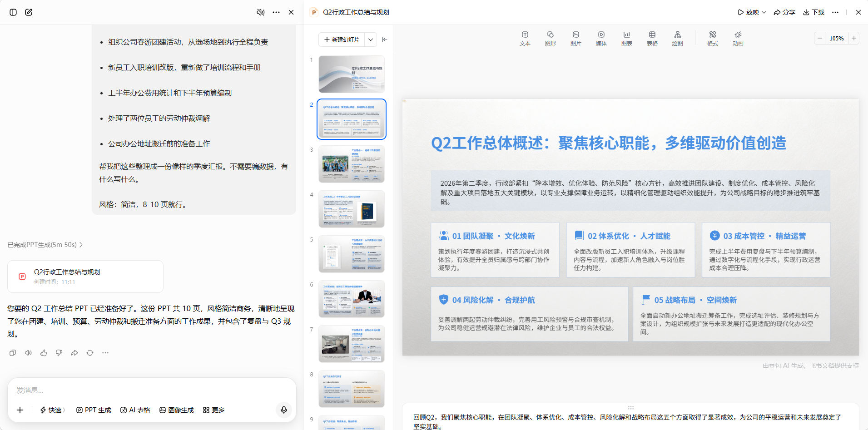
Task: Choose the 图像生成 skill
Action: (176, 410)
